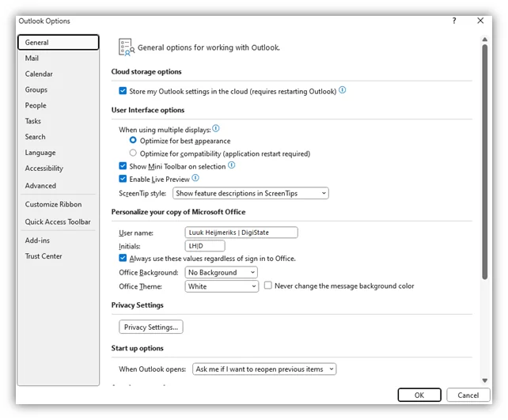Enable Never change the message background color
The image size is (508, 420).
point(268,286)
